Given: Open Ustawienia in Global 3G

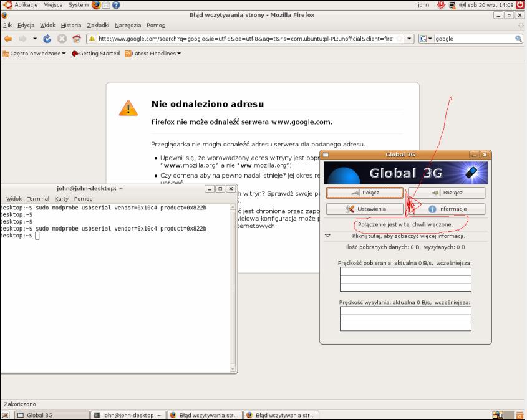Looking at the screenshot, I should pos(365,209).
